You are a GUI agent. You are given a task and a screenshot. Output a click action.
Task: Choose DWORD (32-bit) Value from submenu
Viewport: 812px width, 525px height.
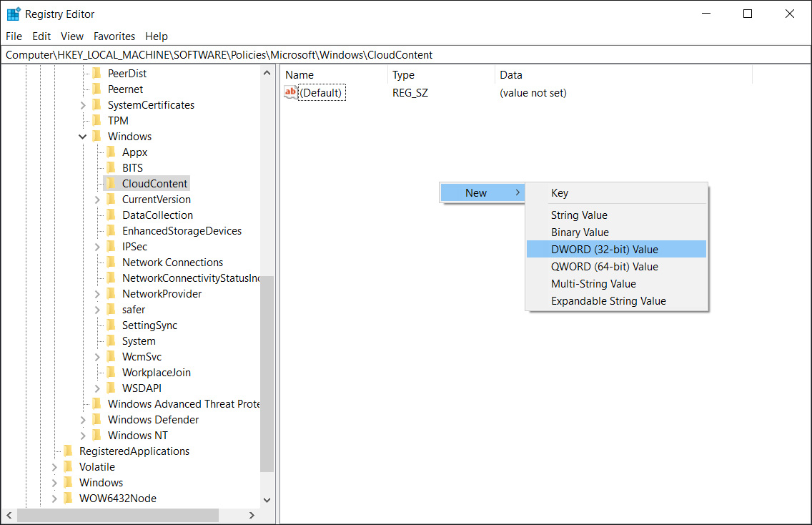tap(616, 250)
